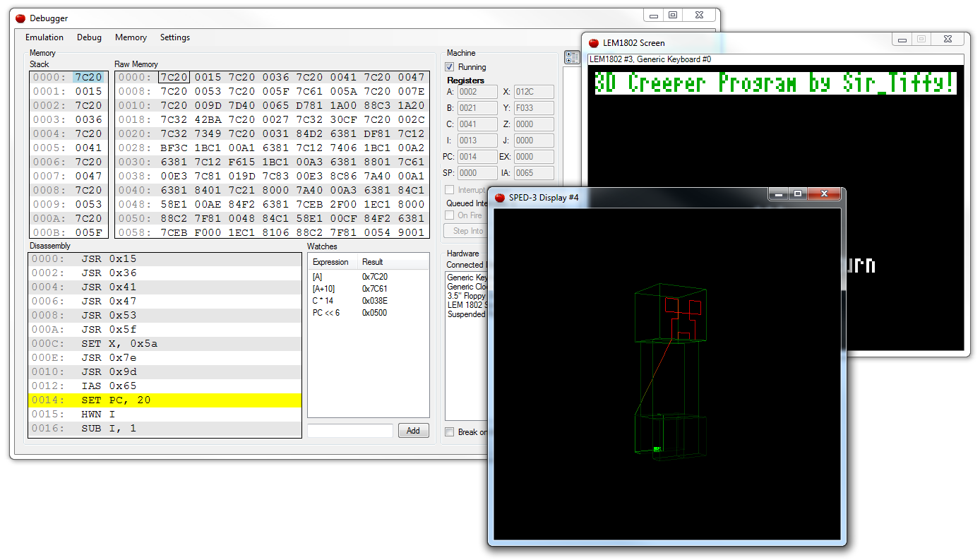Select highlighted disassembly line SET PC, 20
Image resolution: width=980 pixels, height=560 pixels.
pyautogui.click(x=165, y=400)
